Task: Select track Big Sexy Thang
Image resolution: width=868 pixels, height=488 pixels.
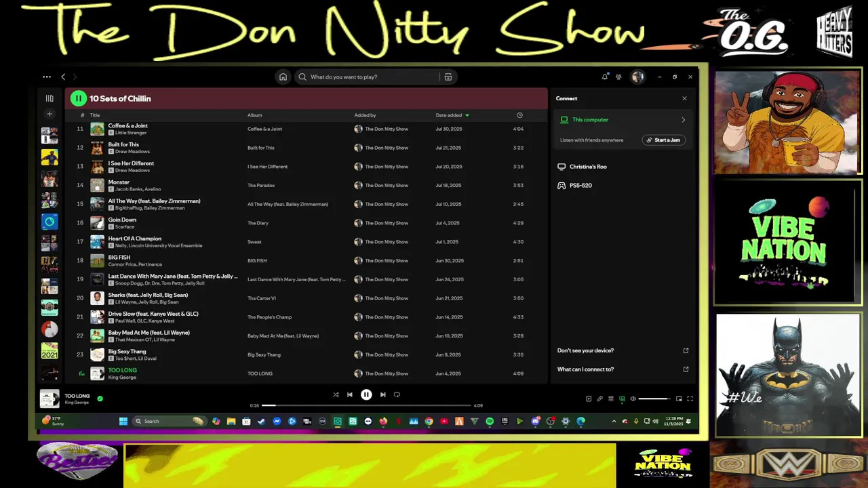Action: (127, 352)
